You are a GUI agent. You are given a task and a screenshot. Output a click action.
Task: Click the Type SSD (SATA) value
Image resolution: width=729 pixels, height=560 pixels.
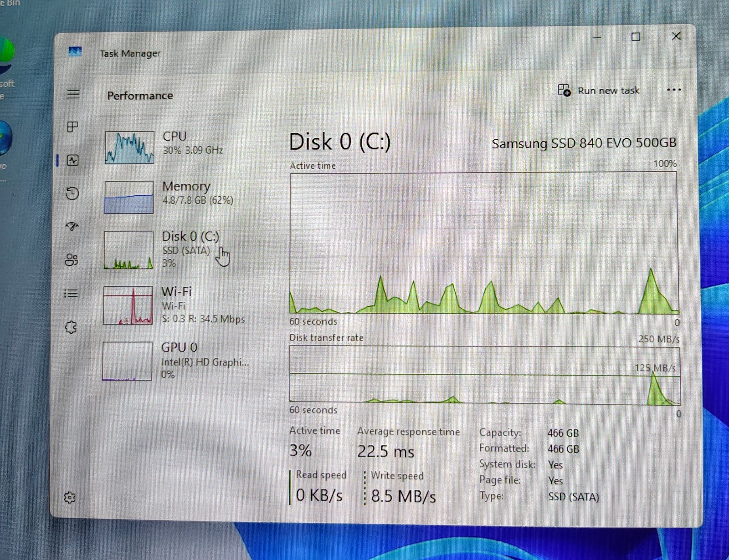(574, 497)
